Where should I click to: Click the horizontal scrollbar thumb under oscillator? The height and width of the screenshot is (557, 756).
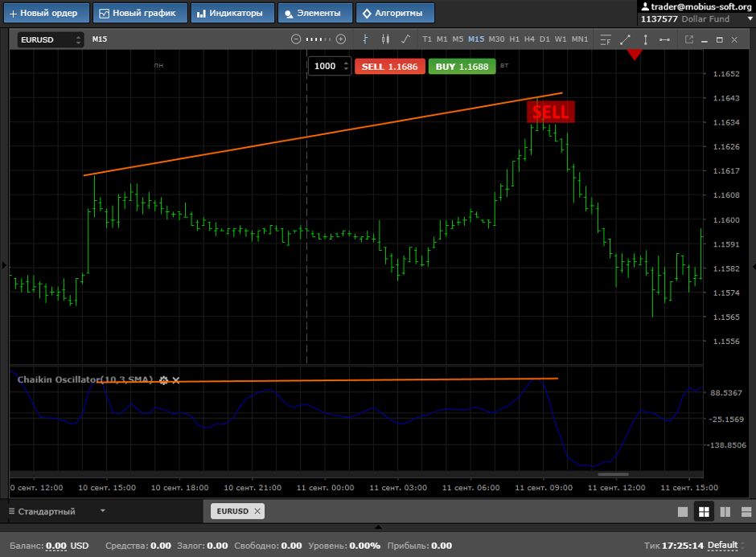tap(614, 474)
